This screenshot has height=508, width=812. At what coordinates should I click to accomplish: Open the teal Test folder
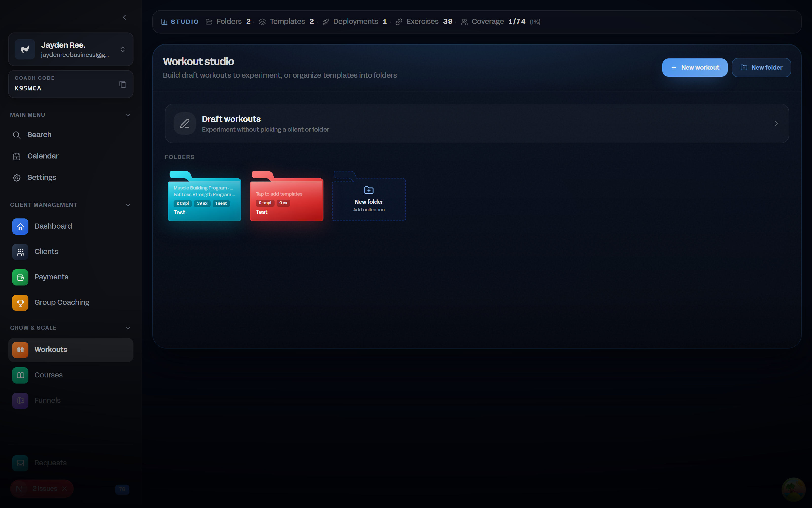(204, 196)
